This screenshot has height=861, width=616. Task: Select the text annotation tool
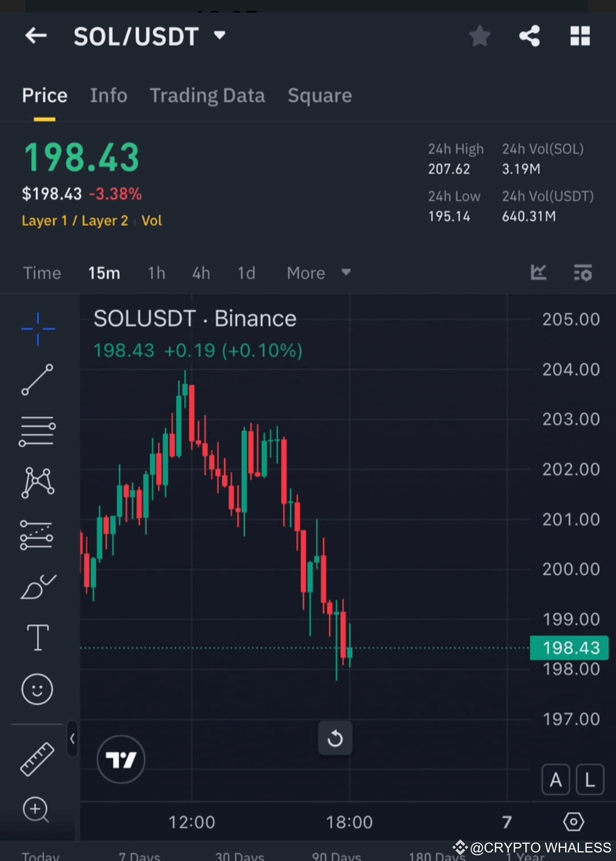[37, 637]
